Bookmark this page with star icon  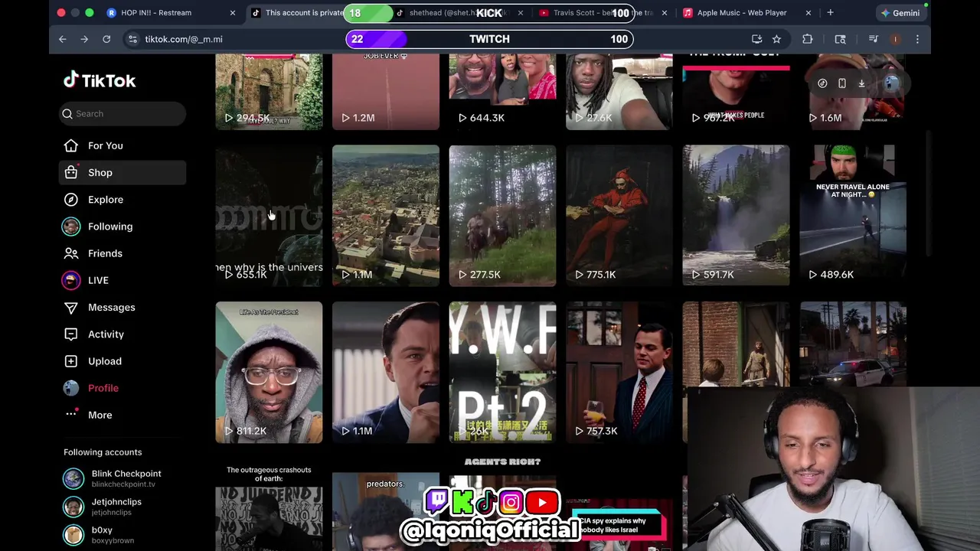[x=776, y=39]
